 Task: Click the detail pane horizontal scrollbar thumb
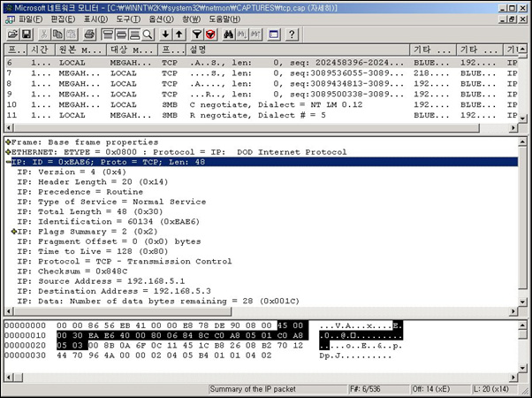[x=123, y=311]
